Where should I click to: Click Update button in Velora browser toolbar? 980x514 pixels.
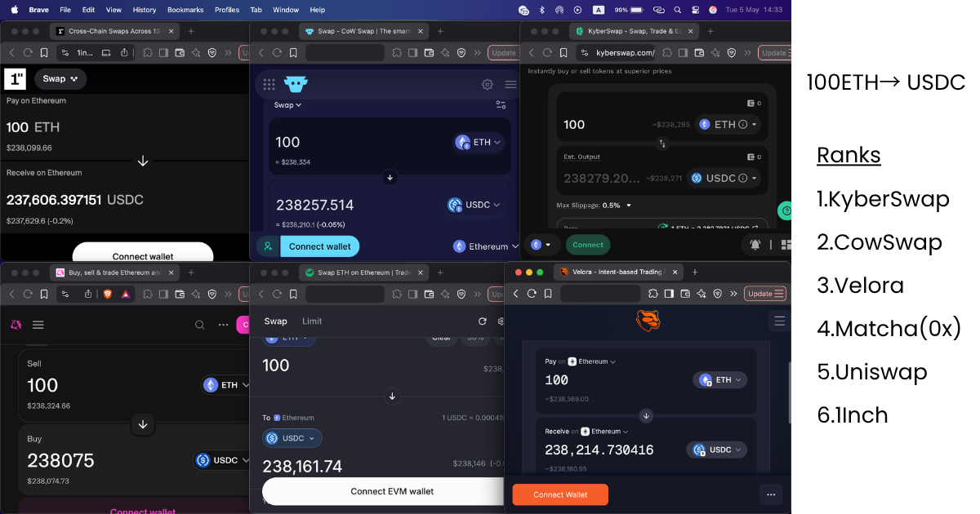(x=765, y=294)
